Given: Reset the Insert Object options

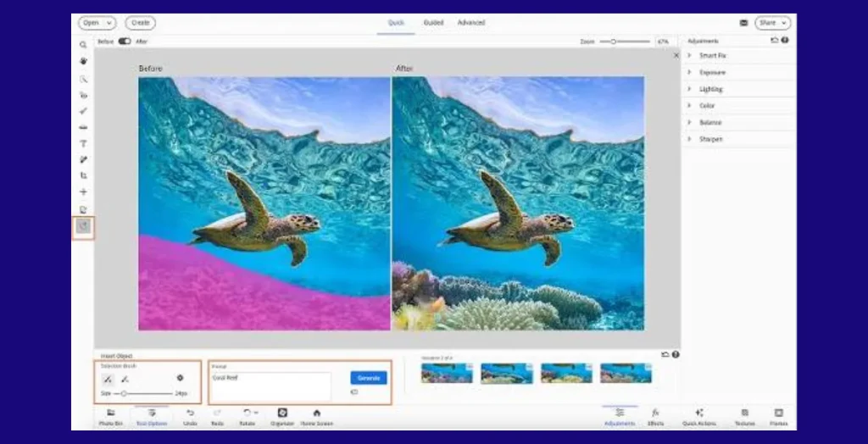Looking at the screenshot, I should (665, 354).
